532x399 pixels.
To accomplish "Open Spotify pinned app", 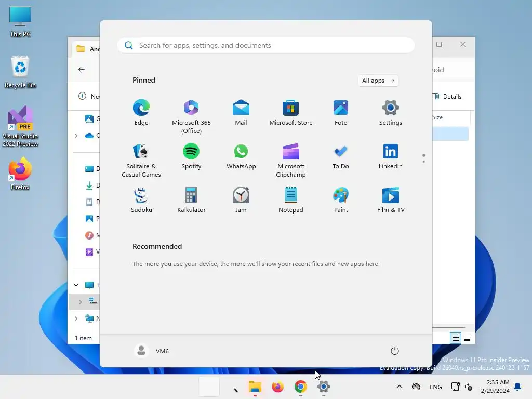I will click(191, 156).
